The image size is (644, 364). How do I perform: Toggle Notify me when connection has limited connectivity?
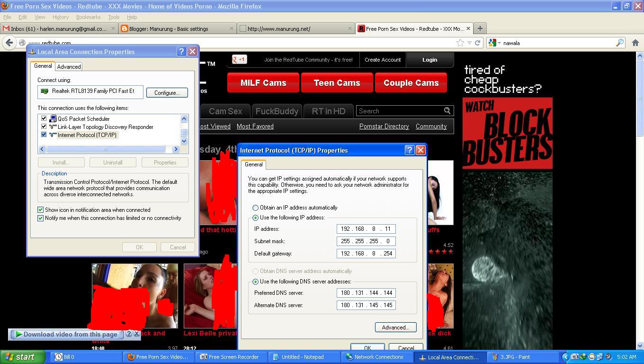click(41, 218)
